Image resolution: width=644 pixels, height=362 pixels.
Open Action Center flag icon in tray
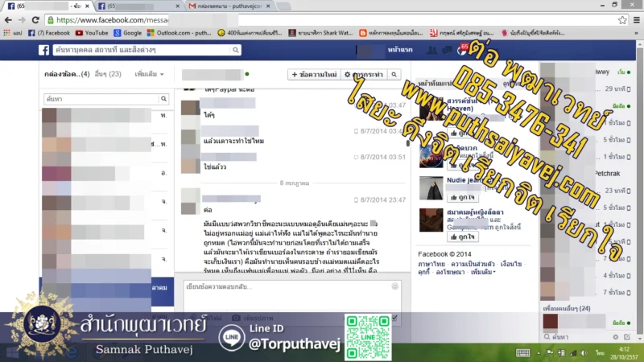(550, 352)
